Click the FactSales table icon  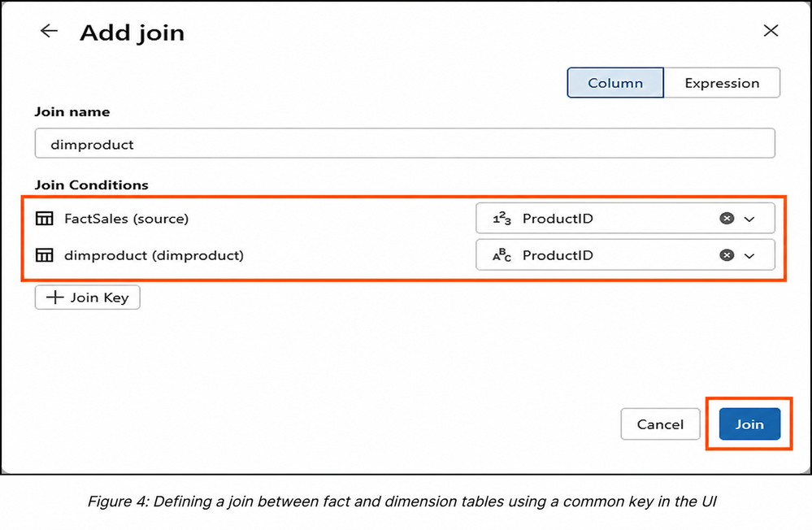click(45, 219)
